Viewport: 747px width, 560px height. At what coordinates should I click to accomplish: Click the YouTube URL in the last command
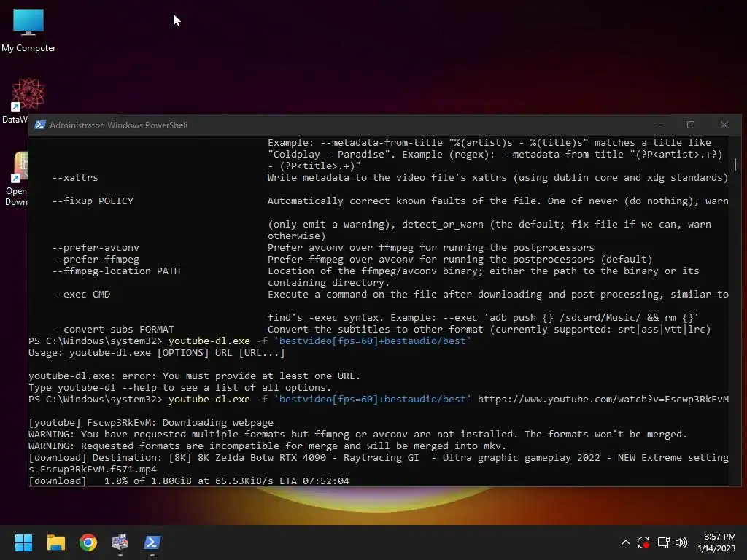pyautogui.click(x=603, y=400)
